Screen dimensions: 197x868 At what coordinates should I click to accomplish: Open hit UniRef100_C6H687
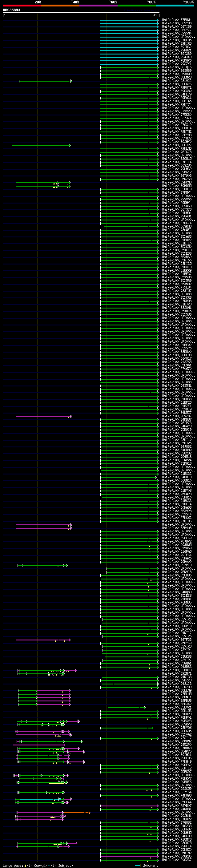click(177, 829)
